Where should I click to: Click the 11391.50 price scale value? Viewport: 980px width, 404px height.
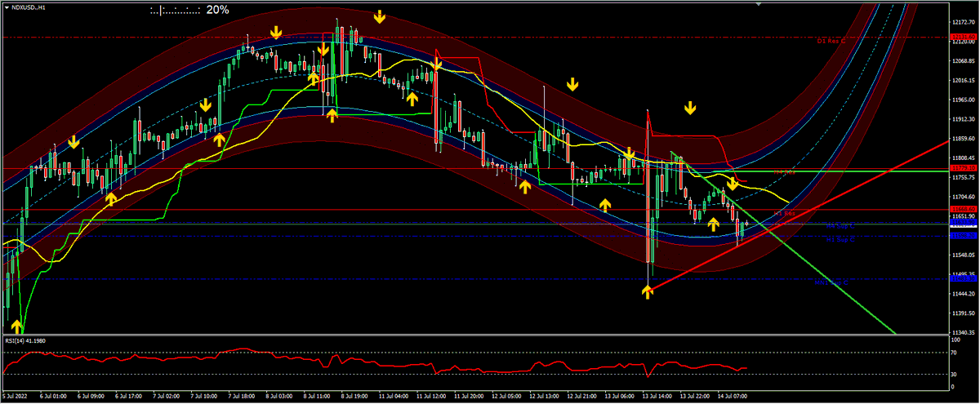click(964, 313)
